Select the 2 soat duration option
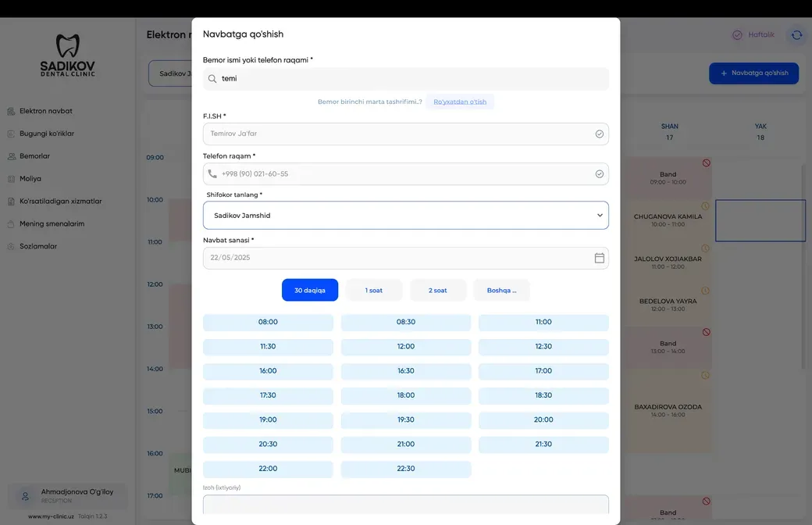The height and width of the screenshot is (525, 812). tap(437, 290)
